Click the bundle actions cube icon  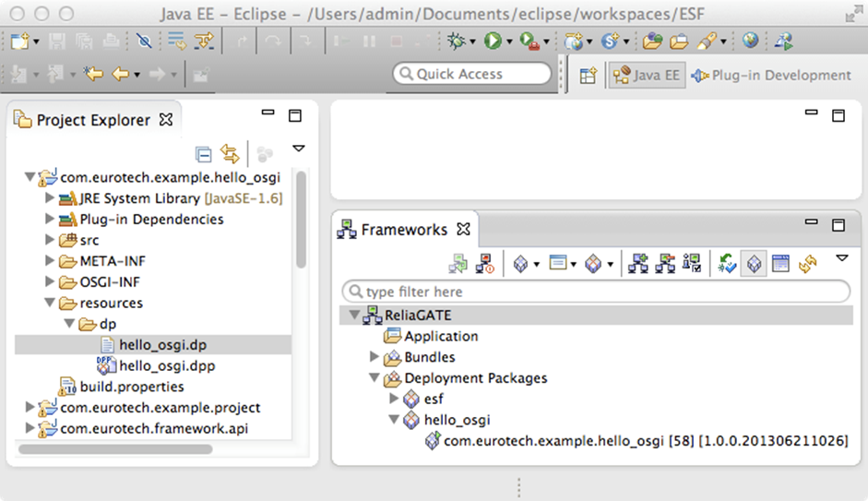[520, 264]
